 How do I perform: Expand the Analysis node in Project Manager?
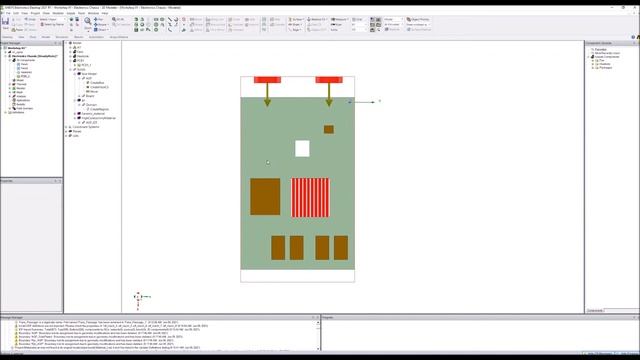click(10, 96)
